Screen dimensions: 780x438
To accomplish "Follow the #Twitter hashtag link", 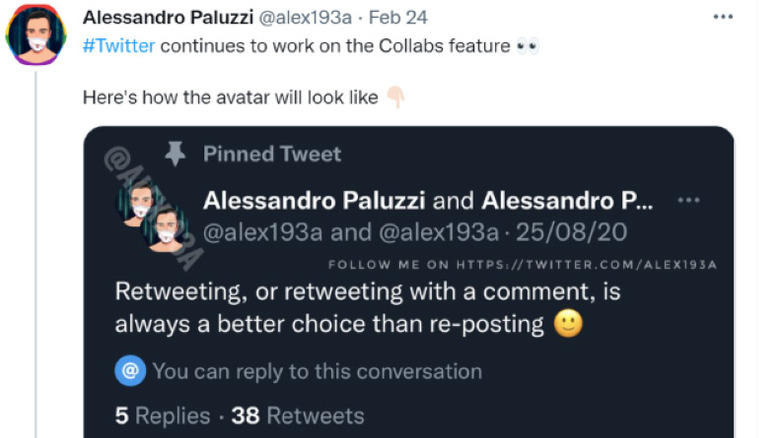I will pyautogui.click(x=118, y=46).
